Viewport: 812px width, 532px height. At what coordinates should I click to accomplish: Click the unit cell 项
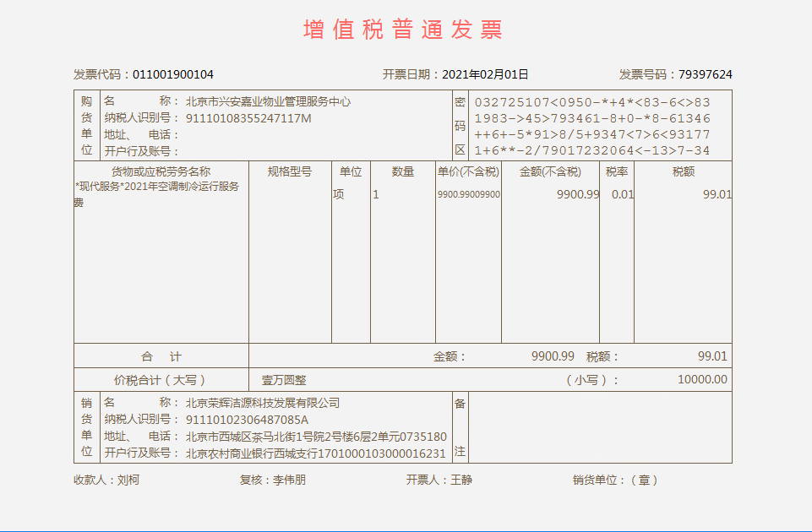338,194
